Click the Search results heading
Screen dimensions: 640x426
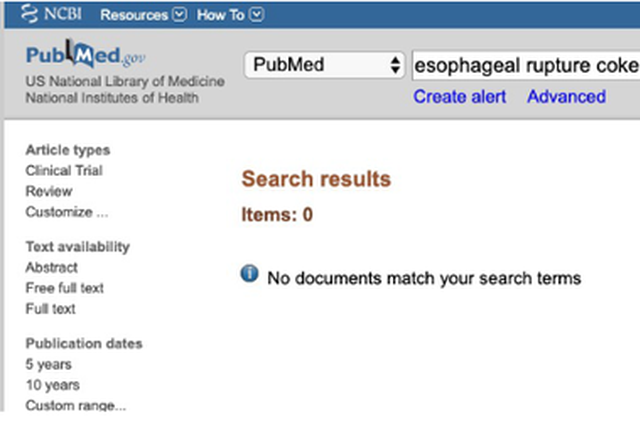click(x=316, y=180)
